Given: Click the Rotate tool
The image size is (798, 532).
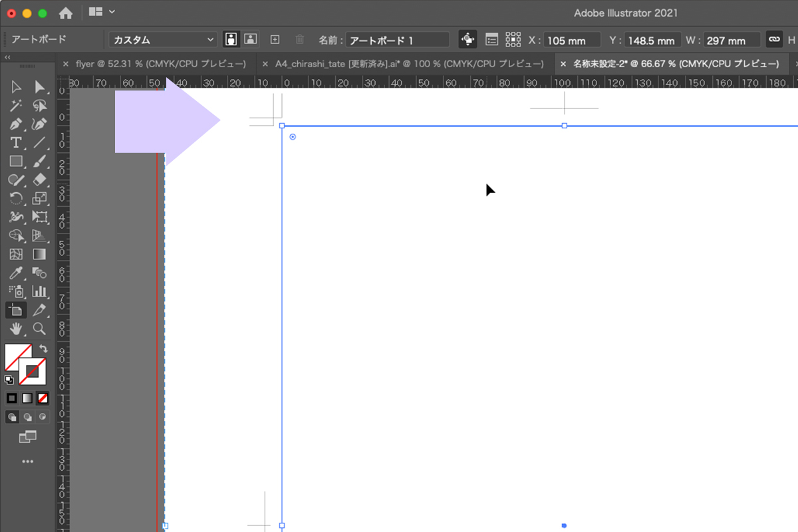Looking at the screenshot, I should click(17, 198).
